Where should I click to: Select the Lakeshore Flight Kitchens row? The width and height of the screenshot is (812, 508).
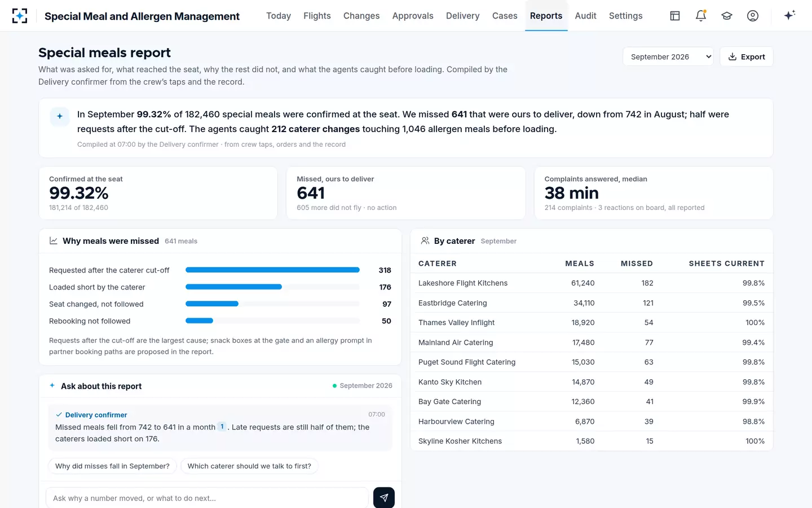[592, 283]
